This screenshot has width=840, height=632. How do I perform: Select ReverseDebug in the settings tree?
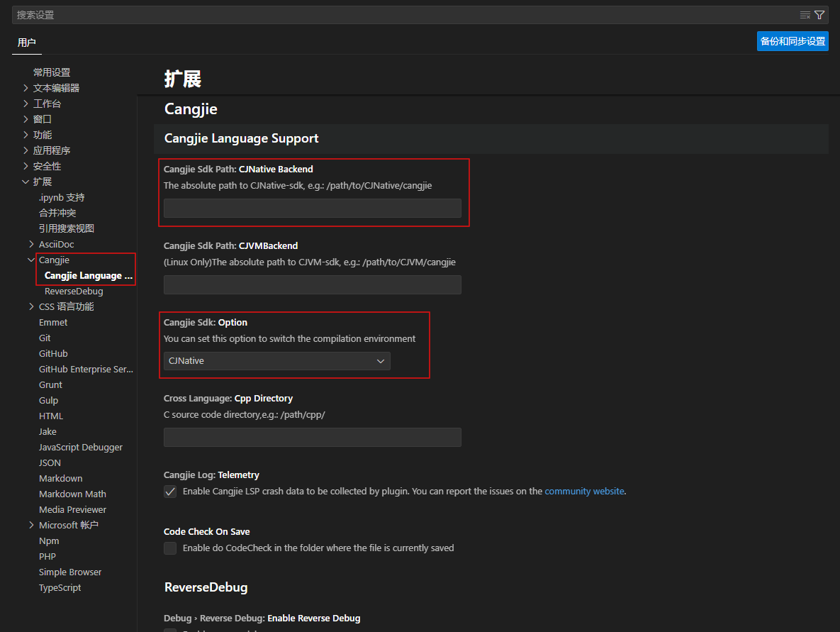tap(74, 291)
